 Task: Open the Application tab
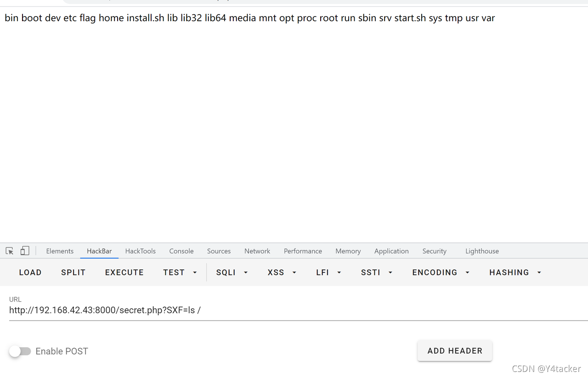pos(391,251)
